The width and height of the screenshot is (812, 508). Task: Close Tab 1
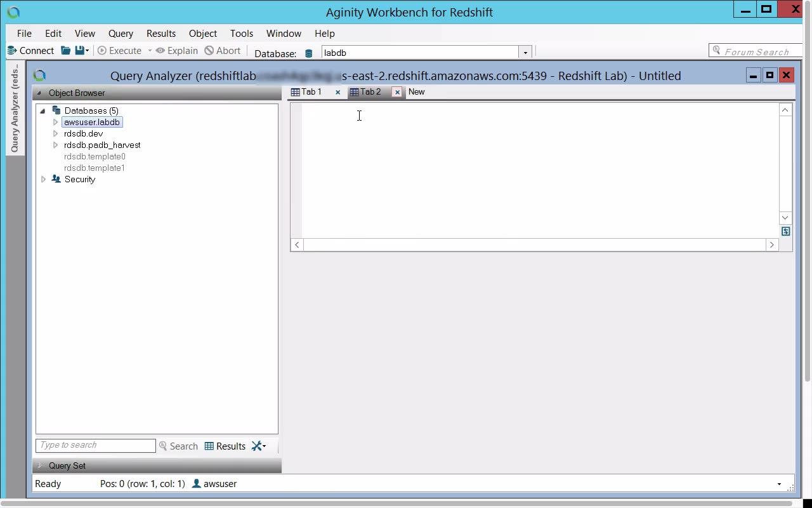click(337, 92)
